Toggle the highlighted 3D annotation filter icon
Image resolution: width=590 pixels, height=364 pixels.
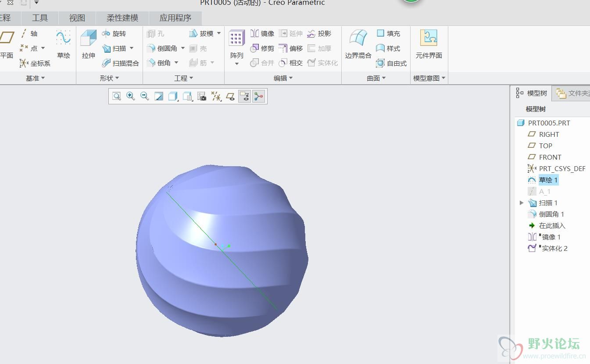(245, 96)
